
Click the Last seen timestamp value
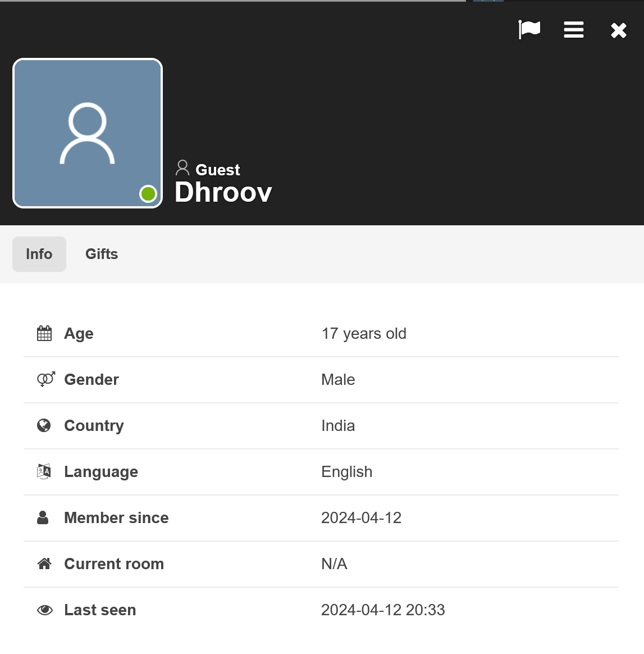(x=383, y=610)
